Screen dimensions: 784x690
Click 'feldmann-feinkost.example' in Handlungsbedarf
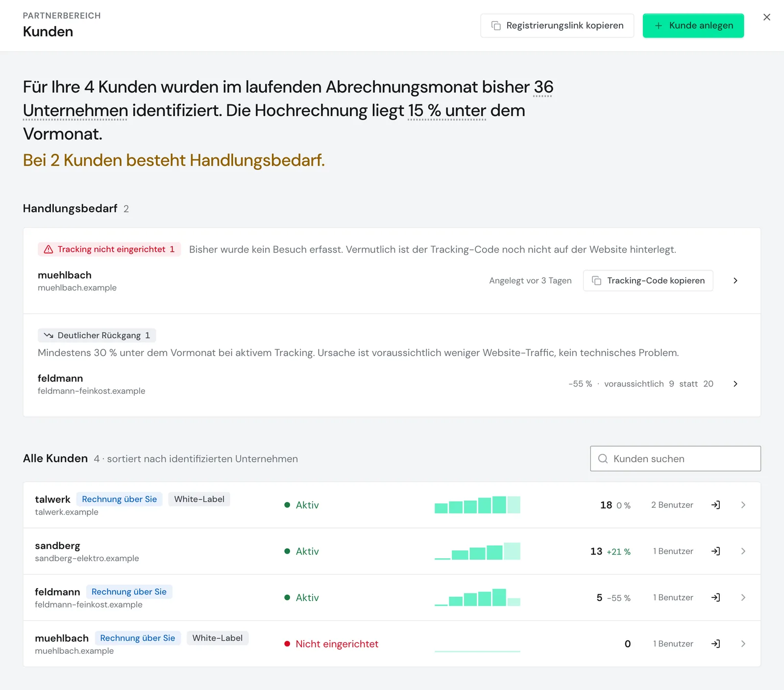click(91, 391)
